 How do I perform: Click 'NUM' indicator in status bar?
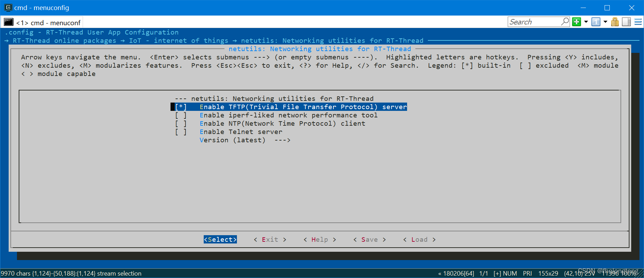click(510, 274)
